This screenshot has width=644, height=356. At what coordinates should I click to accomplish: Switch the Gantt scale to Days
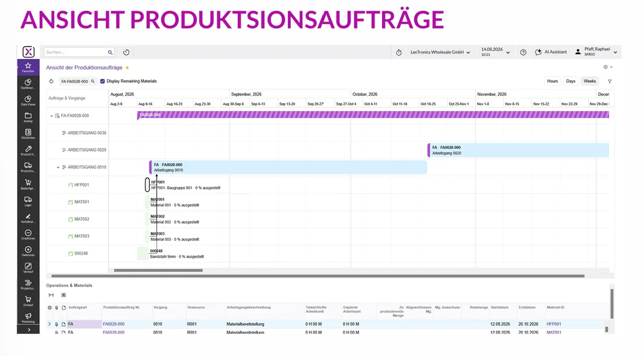570,81
